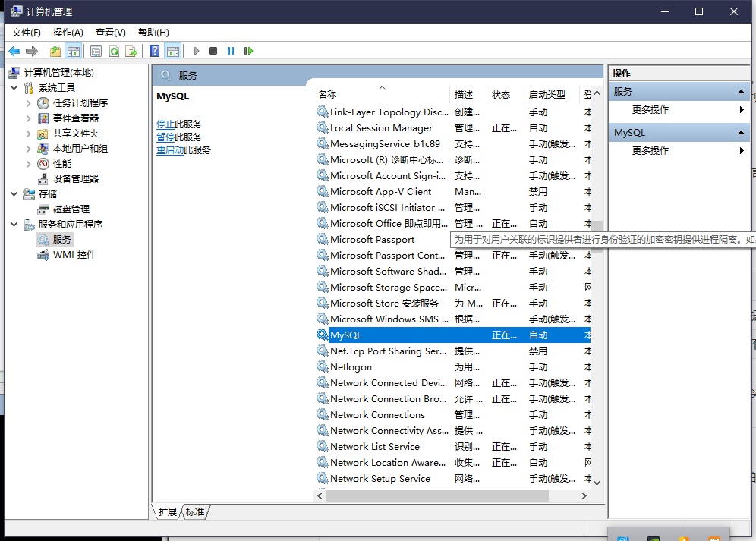Sort by the 状态 column header
The height and width of the screenshot is (541, 756).
point(506,95)
